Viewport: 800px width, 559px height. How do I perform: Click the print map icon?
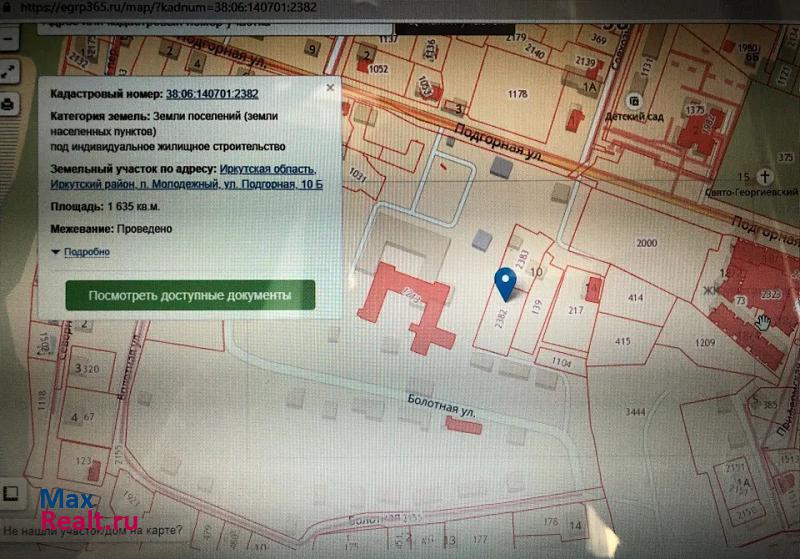(x=8, y=104)
